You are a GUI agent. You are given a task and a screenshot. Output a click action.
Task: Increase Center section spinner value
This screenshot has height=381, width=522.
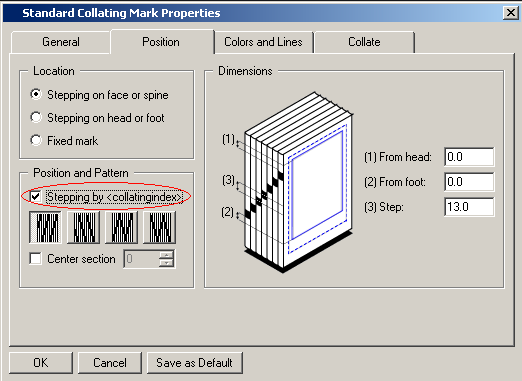click(x=166, y=255)
